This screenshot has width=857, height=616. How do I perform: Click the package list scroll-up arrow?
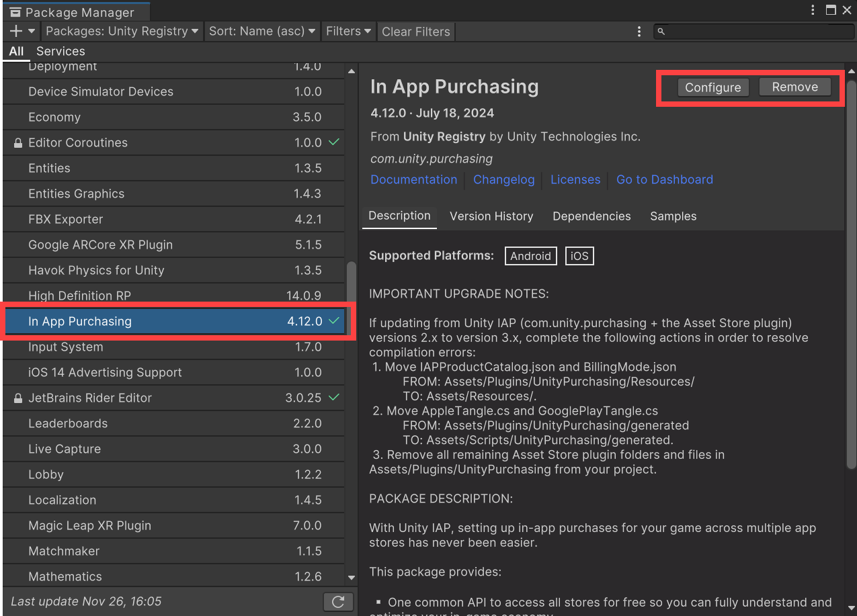351,71
